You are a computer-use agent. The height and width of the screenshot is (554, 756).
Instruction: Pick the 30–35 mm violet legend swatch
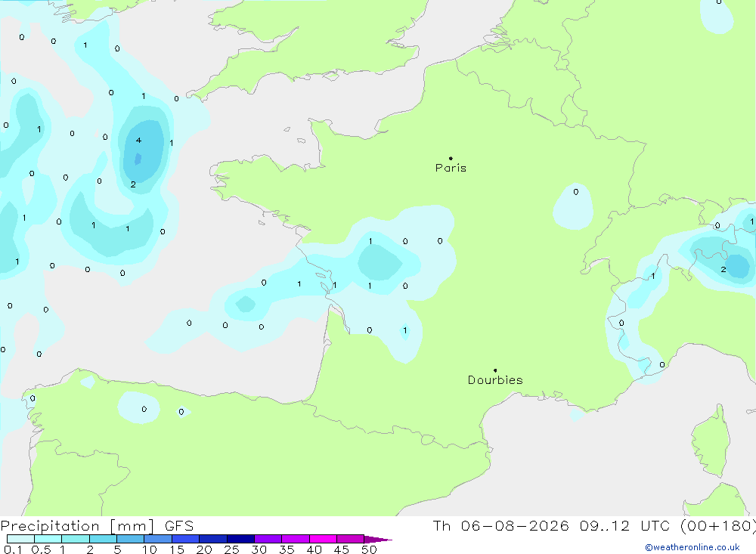[268, 539]
